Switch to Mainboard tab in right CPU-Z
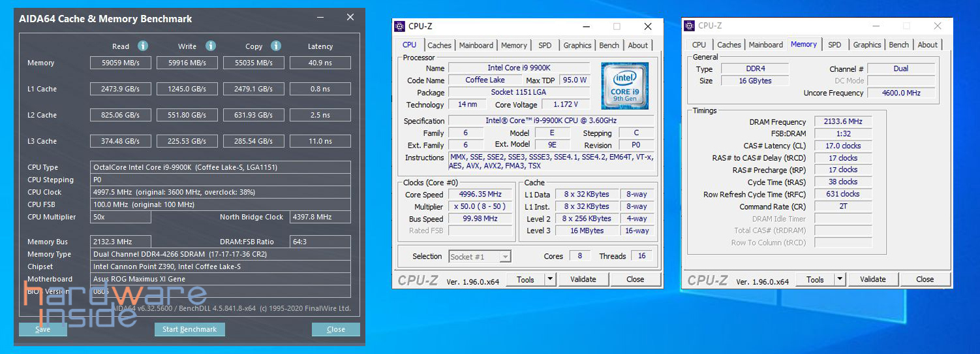Screen dimensions: 980x354 coord(766,44)
